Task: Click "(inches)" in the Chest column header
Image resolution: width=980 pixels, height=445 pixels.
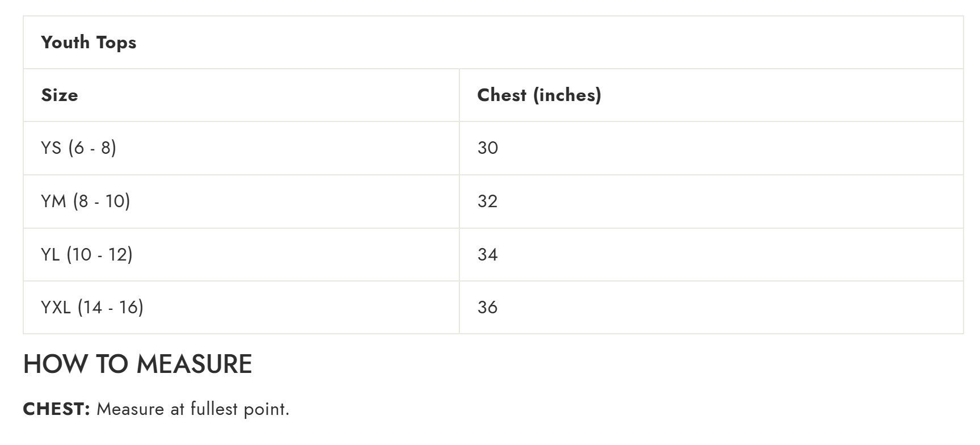Action: 567,95
